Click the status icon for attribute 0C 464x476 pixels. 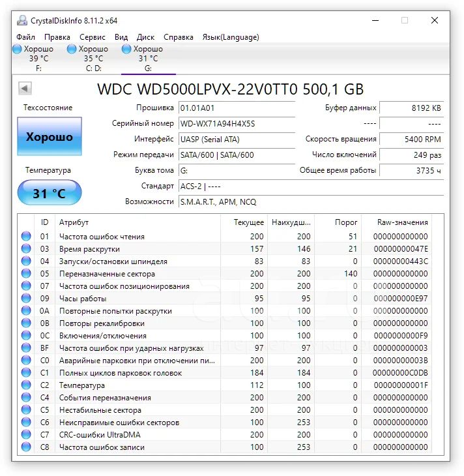26,335
